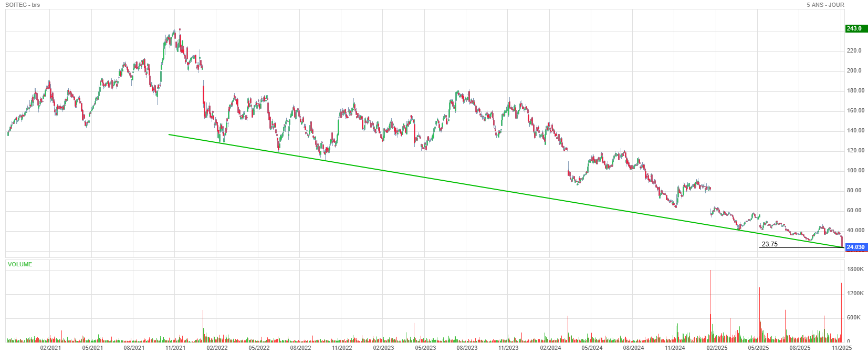Click the 23.75 support level annotation

coord(769,244)
